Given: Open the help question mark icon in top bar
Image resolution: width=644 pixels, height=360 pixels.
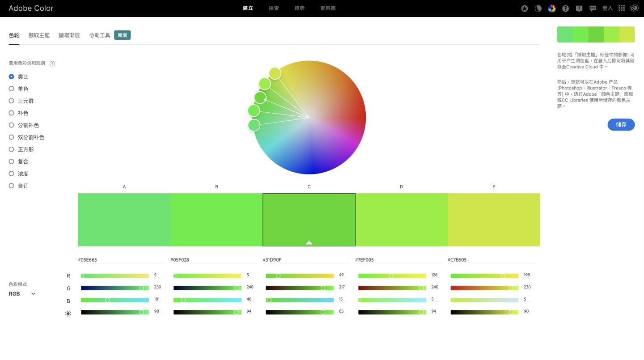Looking at the screenshot, I should point(565,8).
